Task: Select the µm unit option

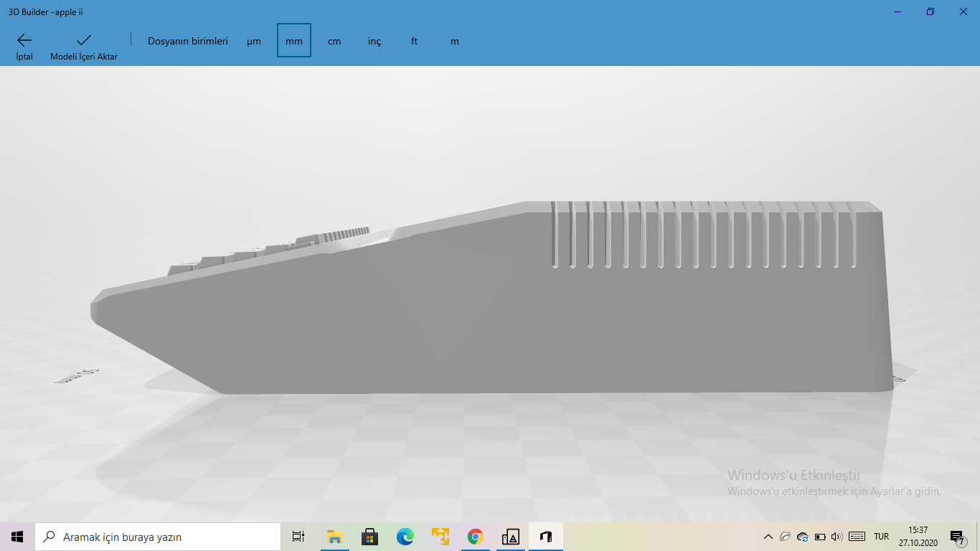Action: pos(254,41)
